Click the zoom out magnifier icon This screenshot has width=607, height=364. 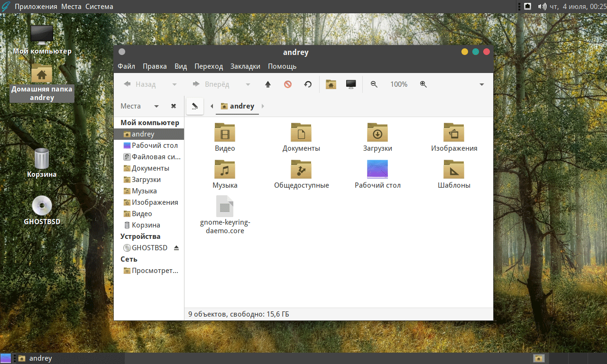374,84
